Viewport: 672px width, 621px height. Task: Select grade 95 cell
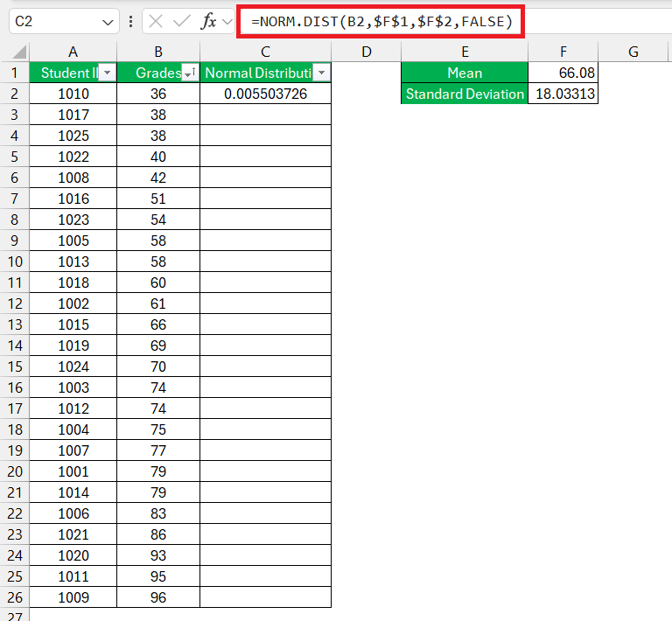click(x=158, y=576)
